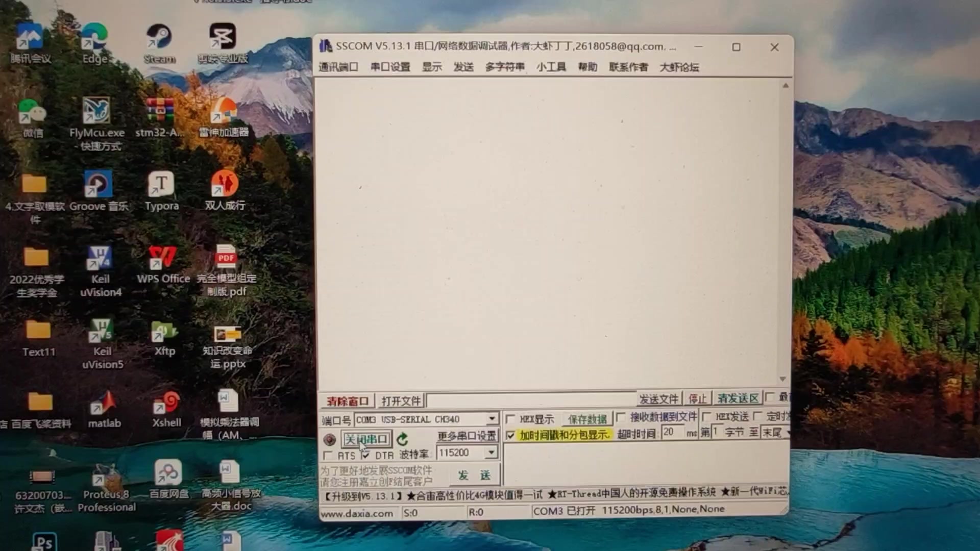Open the 末尾 checksum position dropdown
The width and height of the screenshot is (980, 551).
coord(787,433)
